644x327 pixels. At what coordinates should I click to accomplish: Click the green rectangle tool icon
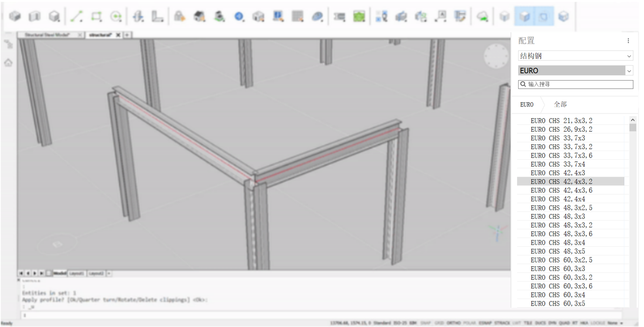tap(96, 17)
